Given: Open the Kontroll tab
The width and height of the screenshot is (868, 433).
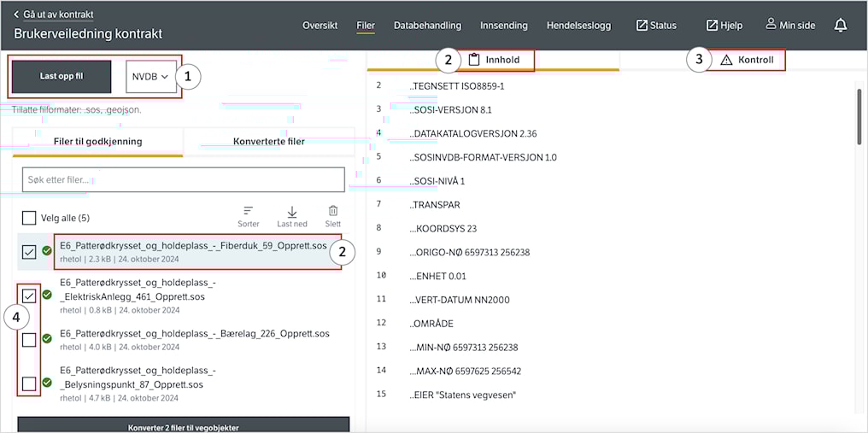Looking at the screenshot, I should (x=747, y=60).
